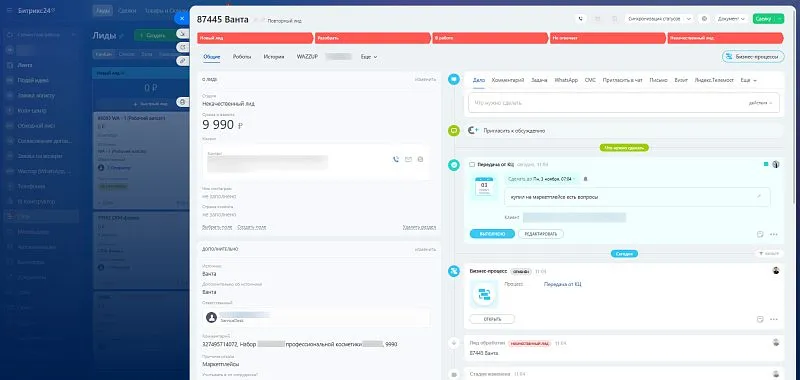The image size is (800, 380).
Task: Click the arrow on the green Сделку button
Action: pos(779,18)
